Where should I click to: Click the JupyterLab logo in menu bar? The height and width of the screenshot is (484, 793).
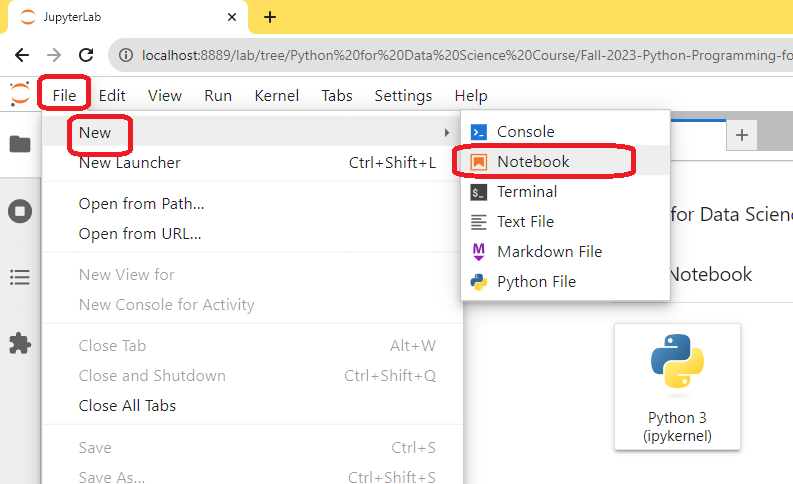[x=20, y=94]
